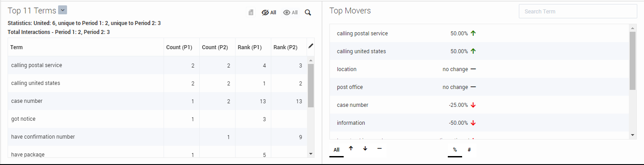Viewport: 644px width, 165px height.
Task: Sort by Count (P1) column header
Action: click(181, 47)
